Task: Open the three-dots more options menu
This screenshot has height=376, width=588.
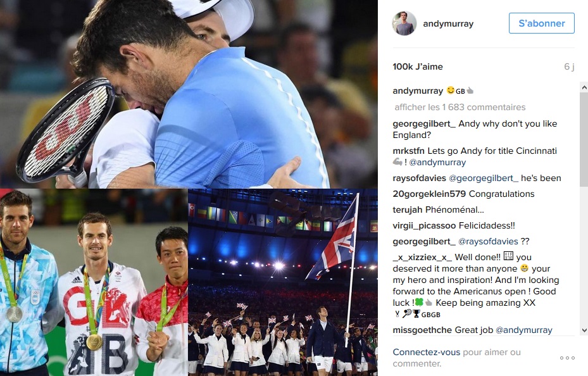Action: pyautogui.click(x=567, y=358)
